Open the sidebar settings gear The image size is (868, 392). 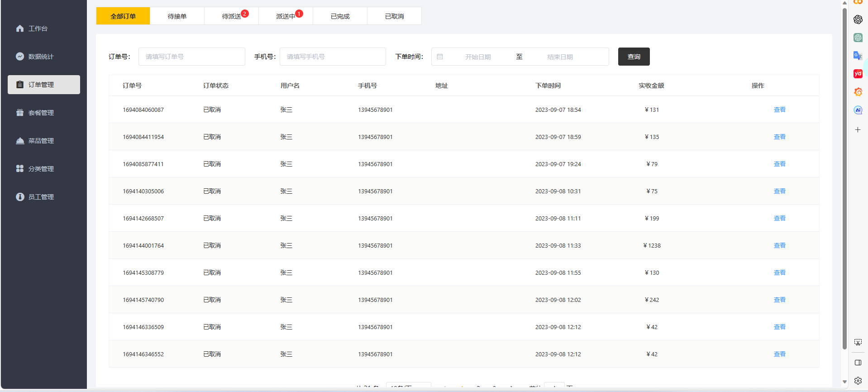coord(858,381)
